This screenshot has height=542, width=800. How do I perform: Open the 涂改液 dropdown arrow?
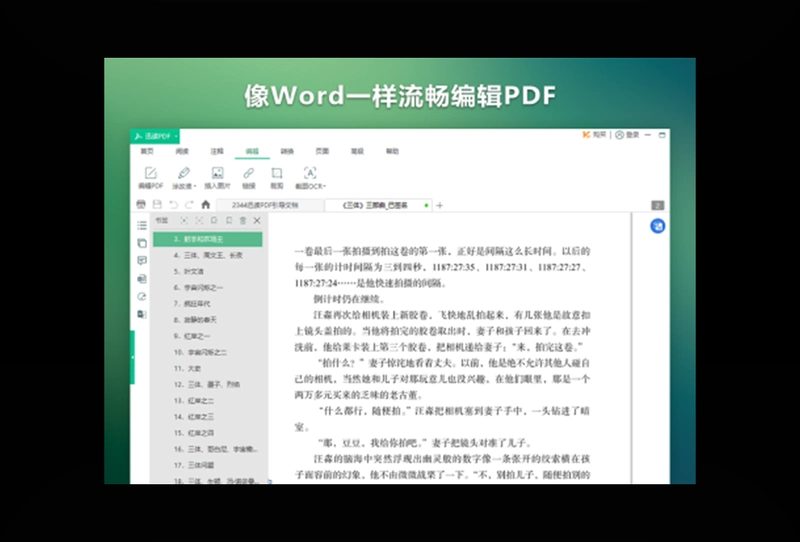tap(195, 187)
